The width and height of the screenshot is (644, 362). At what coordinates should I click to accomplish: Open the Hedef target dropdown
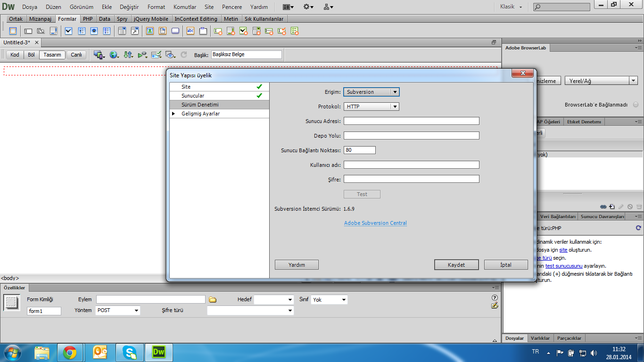274,299
